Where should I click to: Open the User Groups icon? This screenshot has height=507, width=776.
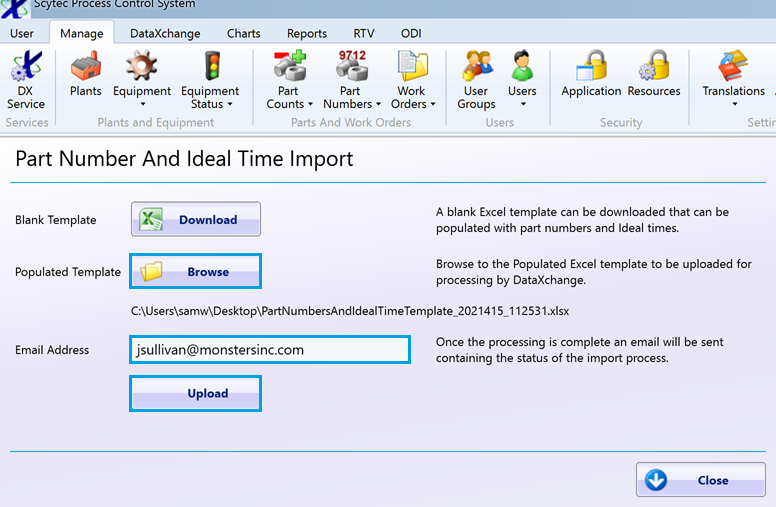[x=477, y=66]
